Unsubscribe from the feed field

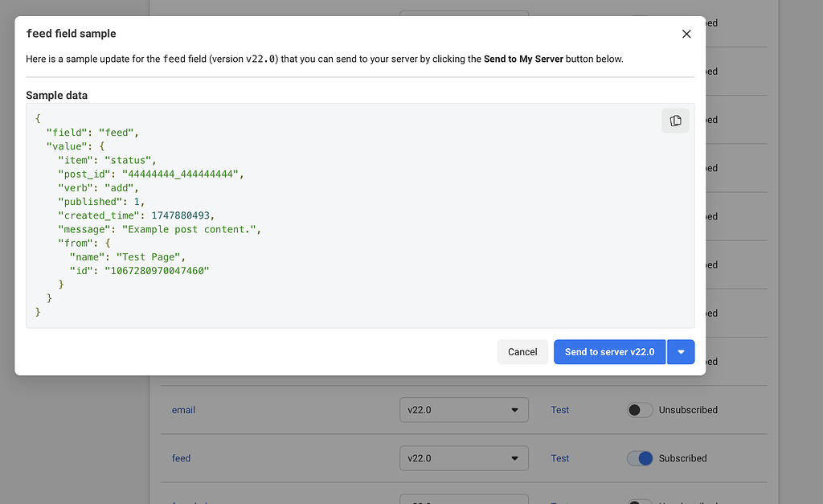[x=641, y=458]
